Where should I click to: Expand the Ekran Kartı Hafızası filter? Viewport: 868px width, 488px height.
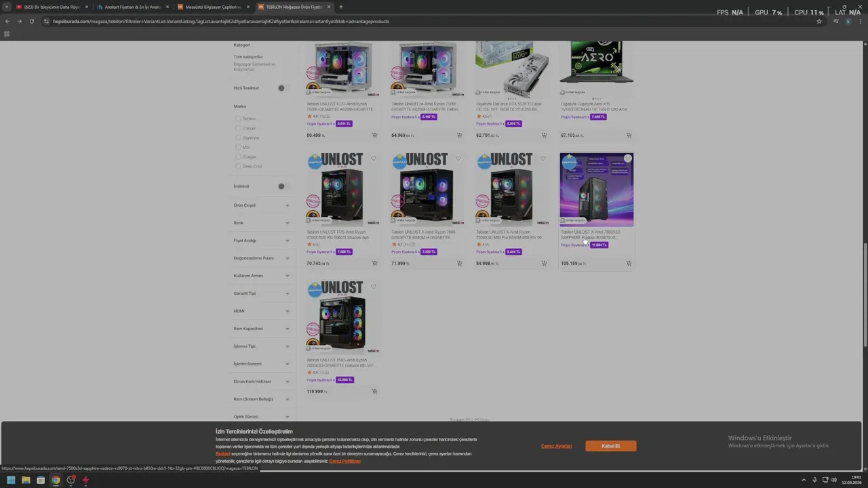pyautogui.click(x=262, y=382)
